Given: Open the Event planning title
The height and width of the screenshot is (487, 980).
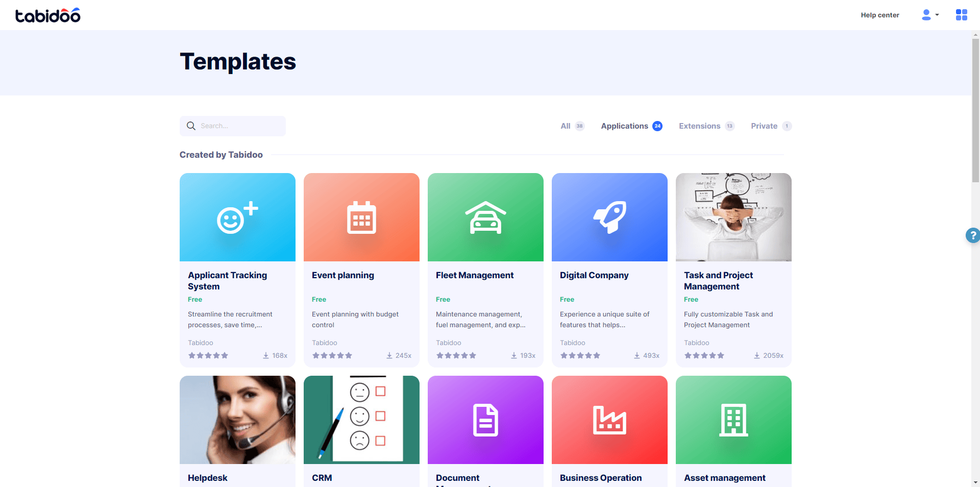Looking at the screenshot, I should coord(343,275).
